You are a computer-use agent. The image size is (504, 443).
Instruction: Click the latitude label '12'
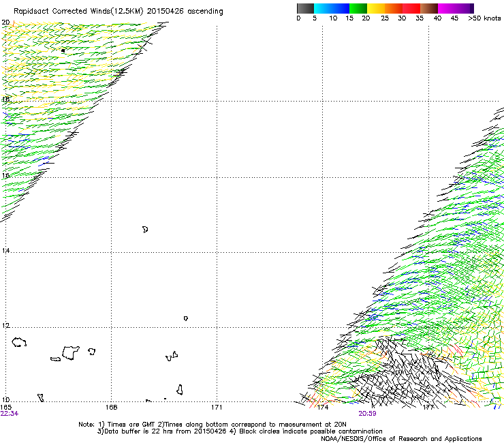click(x=5, y=326)
